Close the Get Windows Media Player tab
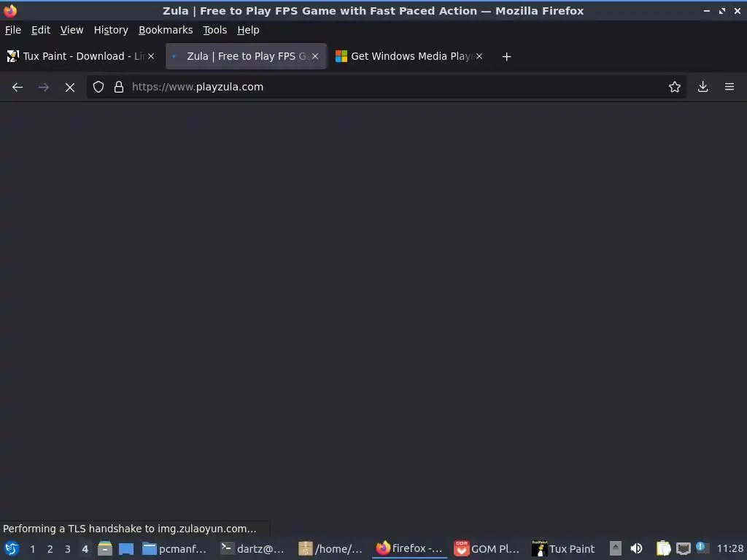 [479, 56]
